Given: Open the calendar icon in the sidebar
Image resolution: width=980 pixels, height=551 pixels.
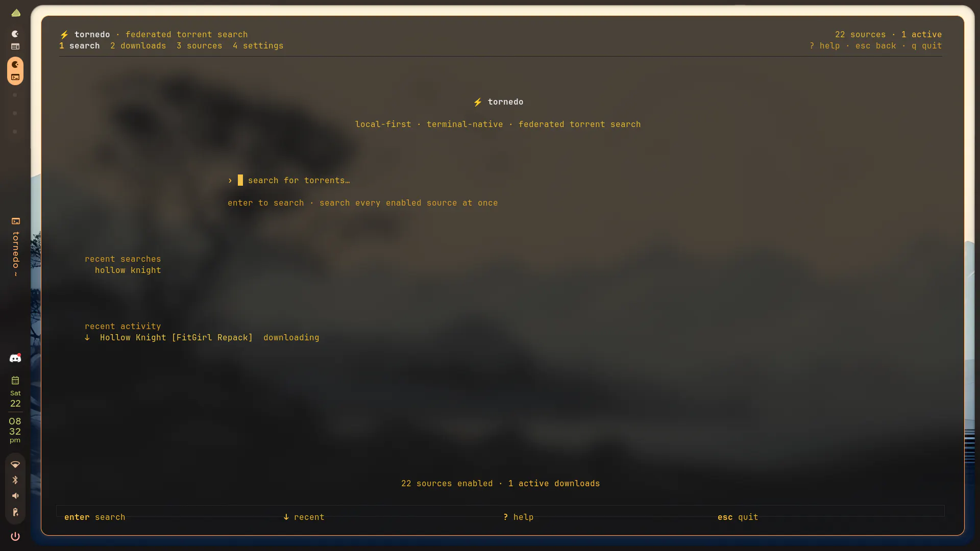Looking at the screenshot, I should pyautogui.click(x=15, y=380).
